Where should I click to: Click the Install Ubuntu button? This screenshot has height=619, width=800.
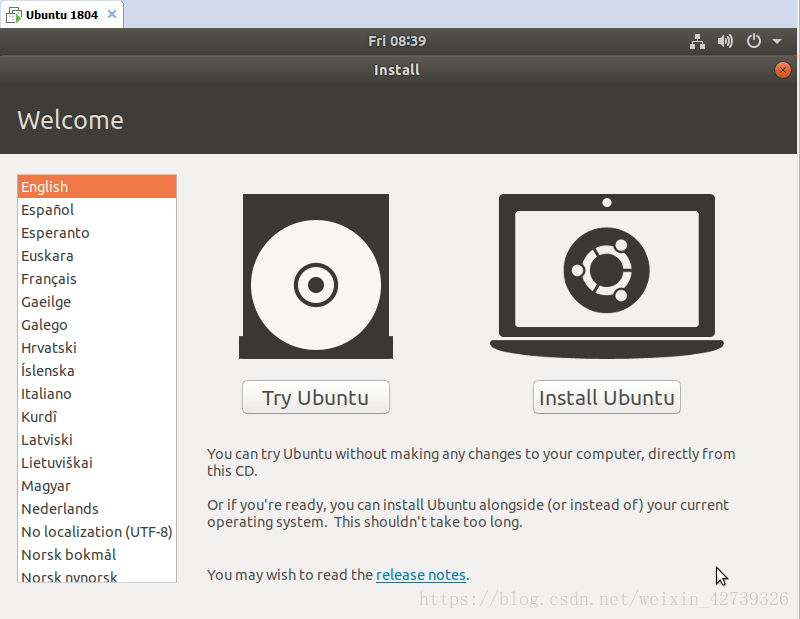pyautogui.click(x=607, y=397)
